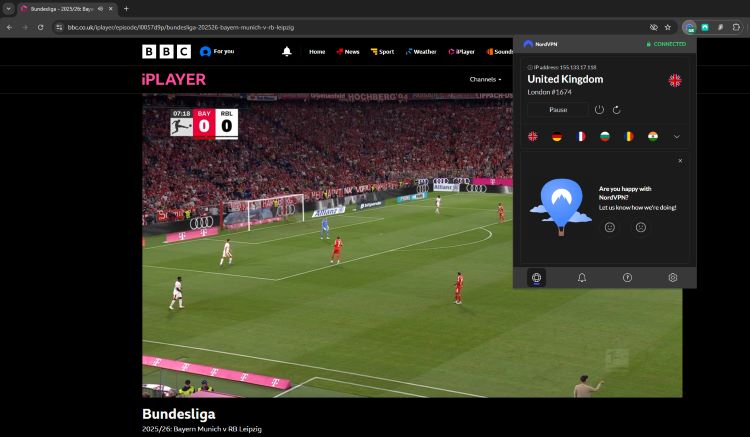View site information icon in the address bar
Image resolution: width=750 pixels, height=437 pixels.
click(x=59, y=28)
